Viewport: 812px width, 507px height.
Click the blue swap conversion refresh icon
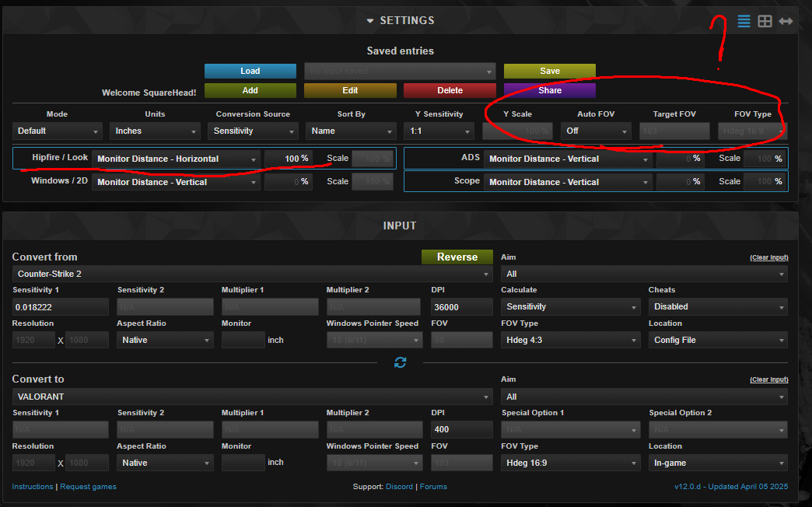pos(400,362)
